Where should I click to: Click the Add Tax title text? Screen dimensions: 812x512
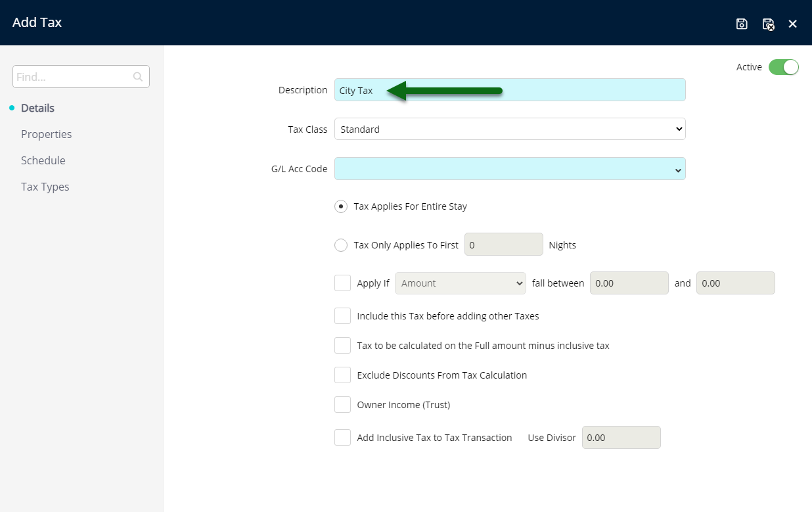tap(37, 22)
